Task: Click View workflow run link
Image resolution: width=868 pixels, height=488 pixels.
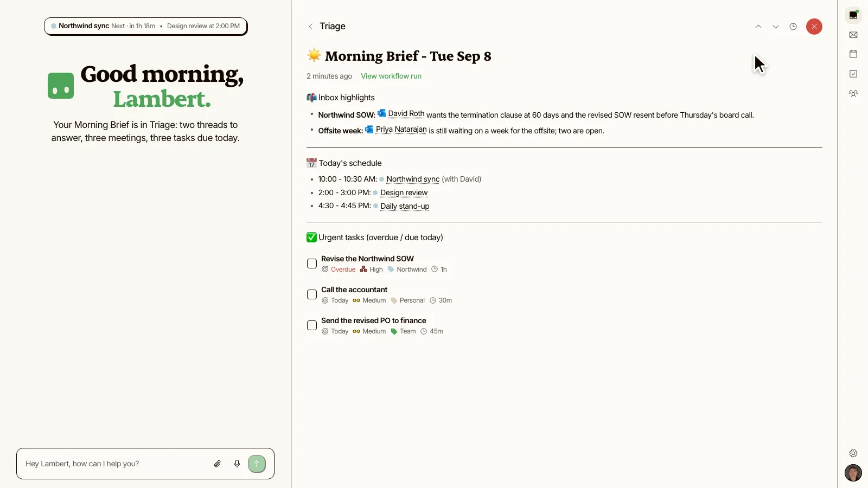Action: coord(391,76)
